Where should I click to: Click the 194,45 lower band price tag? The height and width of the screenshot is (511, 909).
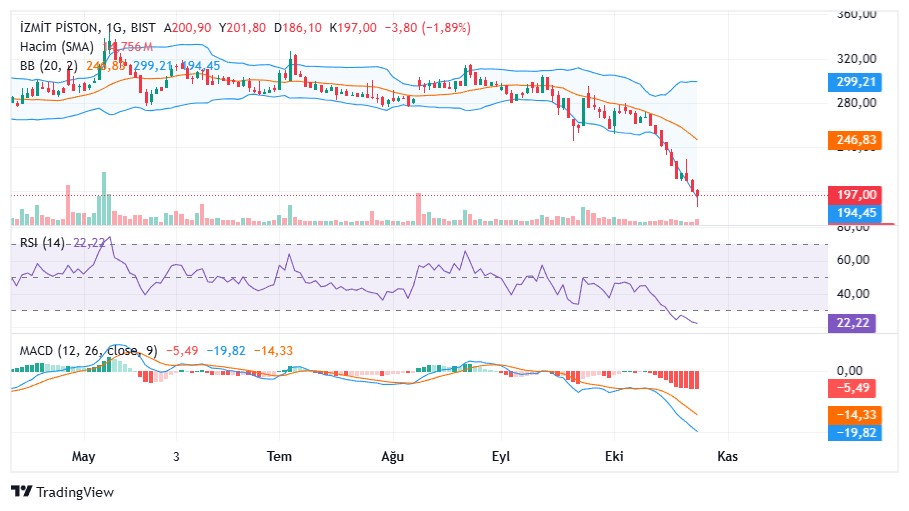point(856,213)
